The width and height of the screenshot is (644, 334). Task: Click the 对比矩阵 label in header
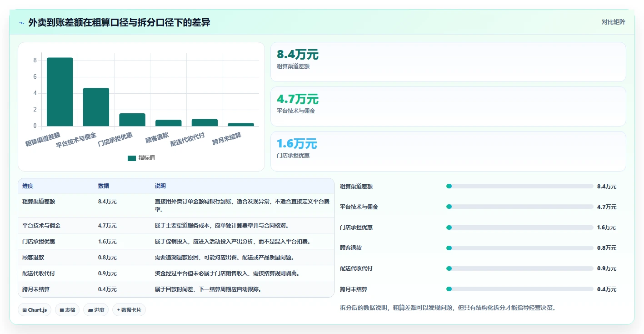click(x=613, y=22)
